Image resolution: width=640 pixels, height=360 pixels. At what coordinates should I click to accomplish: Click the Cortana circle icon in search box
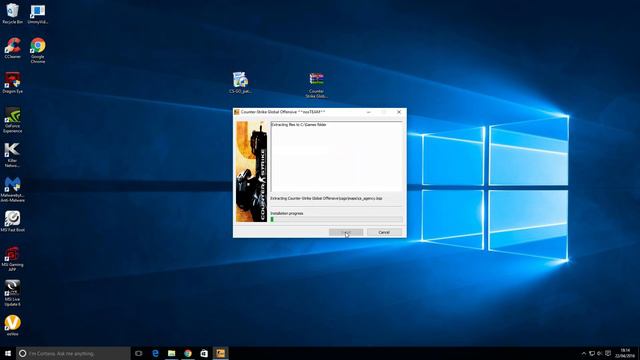(22, 353)
